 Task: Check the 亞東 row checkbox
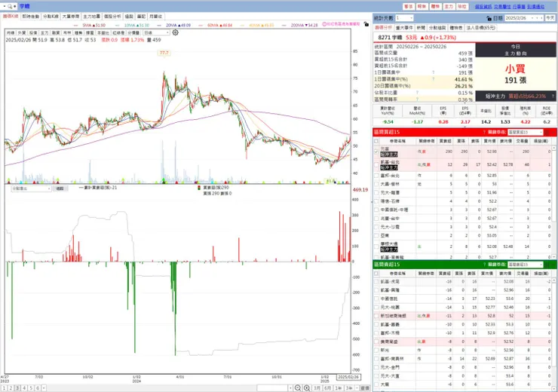(x=376, y=235)
